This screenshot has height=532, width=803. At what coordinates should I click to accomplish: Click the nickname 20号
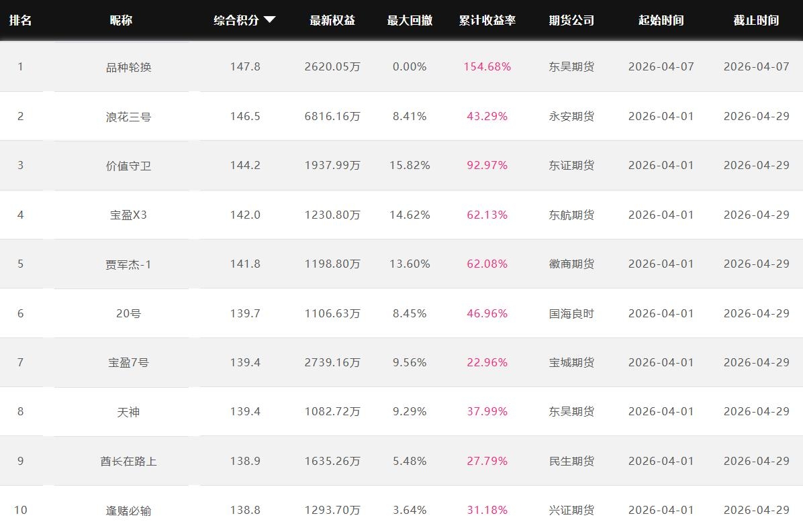[x=128, y=313]
